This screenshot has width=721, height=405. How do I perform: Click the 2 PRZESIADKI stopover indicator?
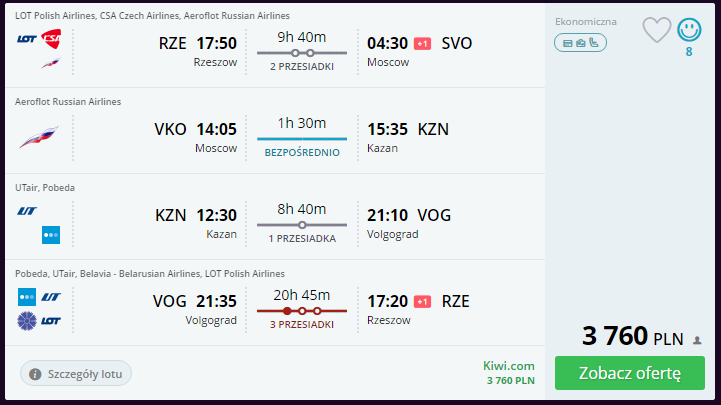pyautogui.click(x=302, y=67)
